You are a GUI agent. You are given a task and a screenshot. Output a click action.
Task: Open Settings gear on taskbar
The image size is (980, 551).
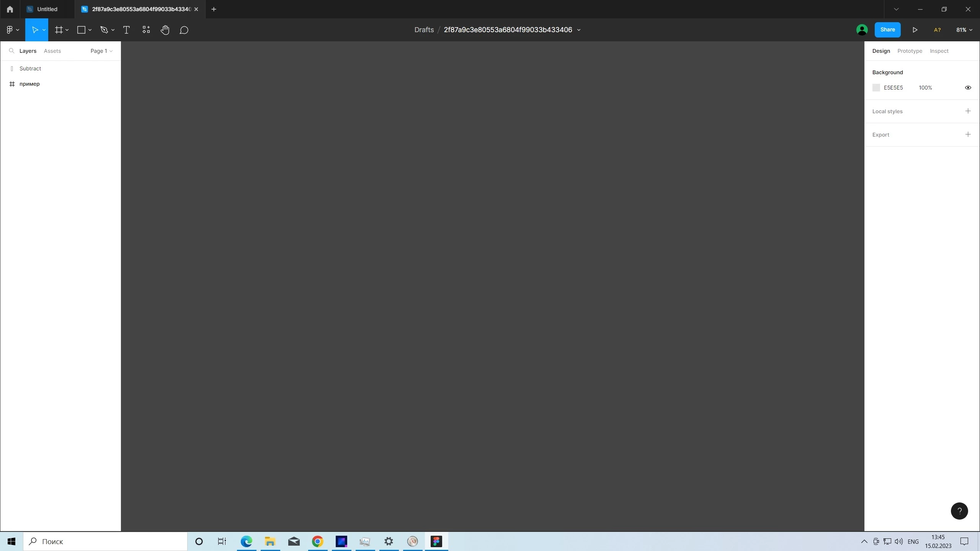click(389, 541)
